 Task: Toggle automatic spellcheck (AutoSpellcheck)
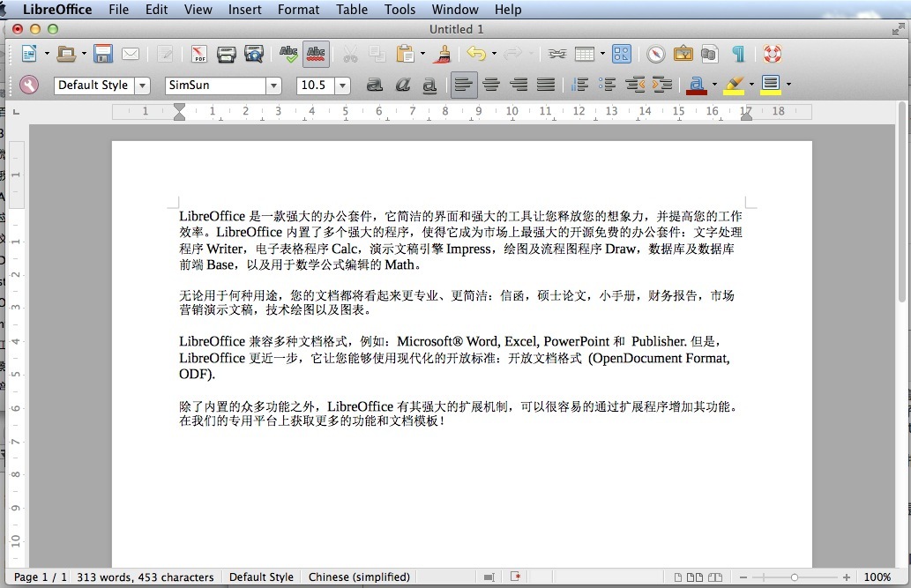[x=316, y=54]
